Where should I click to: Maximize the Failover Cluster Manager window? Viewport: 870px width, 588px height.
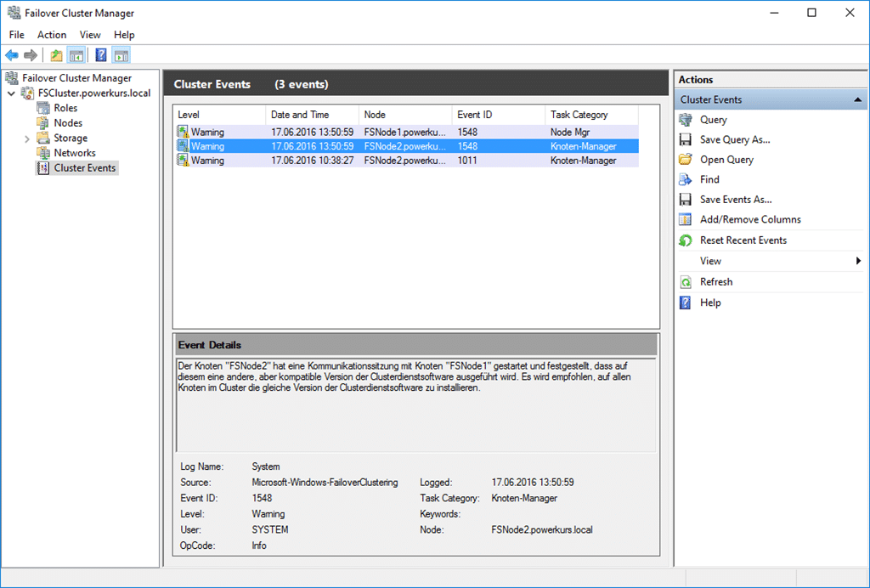811,13
